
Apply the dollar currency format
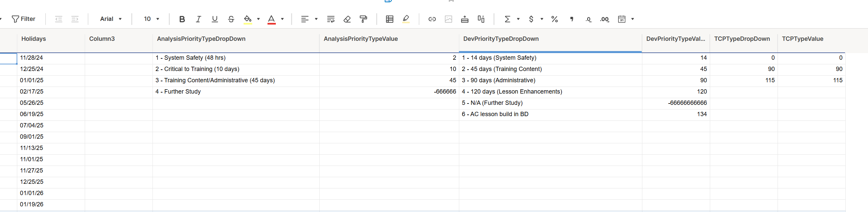click(x=531, y=19)
